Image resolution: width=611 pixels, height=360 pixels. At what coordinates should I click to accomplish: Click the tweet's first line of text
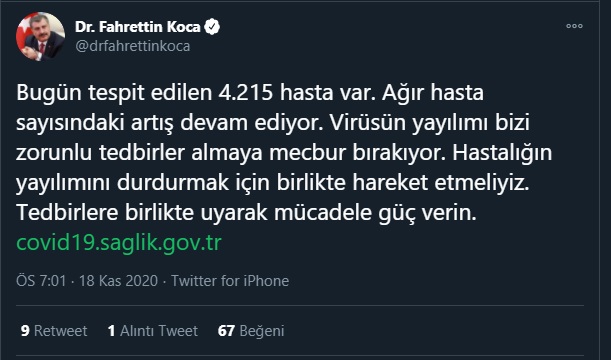point(250,94)
